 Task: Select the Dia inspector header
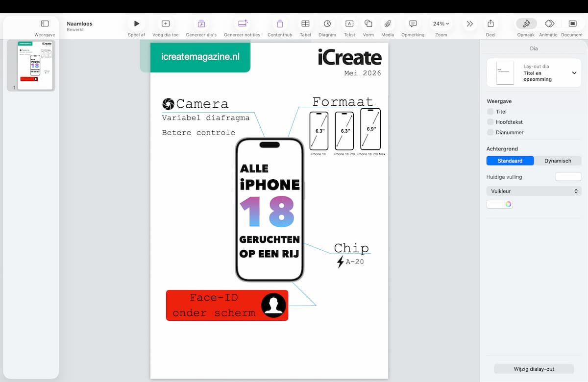click(x=534, y=48)
